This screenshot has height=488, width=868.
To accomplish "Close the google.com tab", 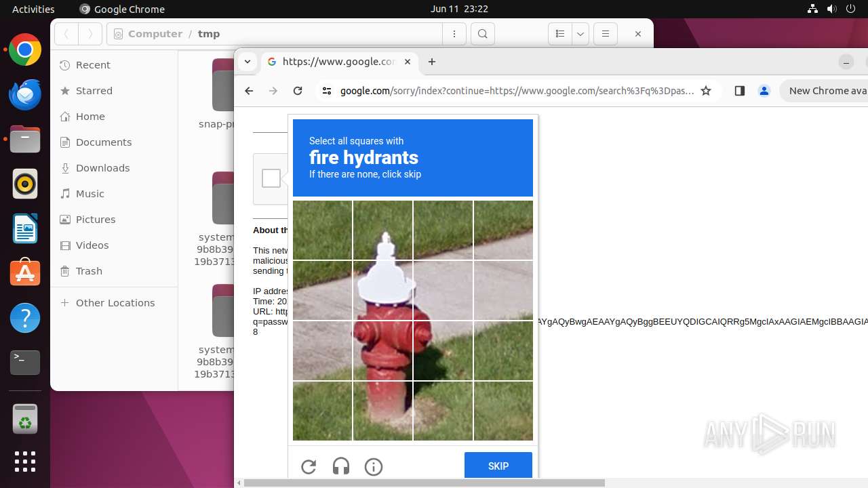I will (408, 62).
